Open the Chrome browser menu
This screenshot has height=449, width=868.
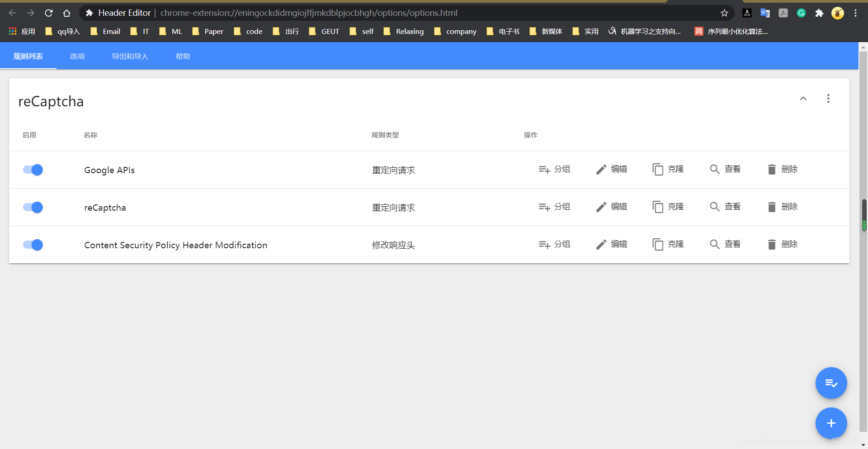coord(855,13)
